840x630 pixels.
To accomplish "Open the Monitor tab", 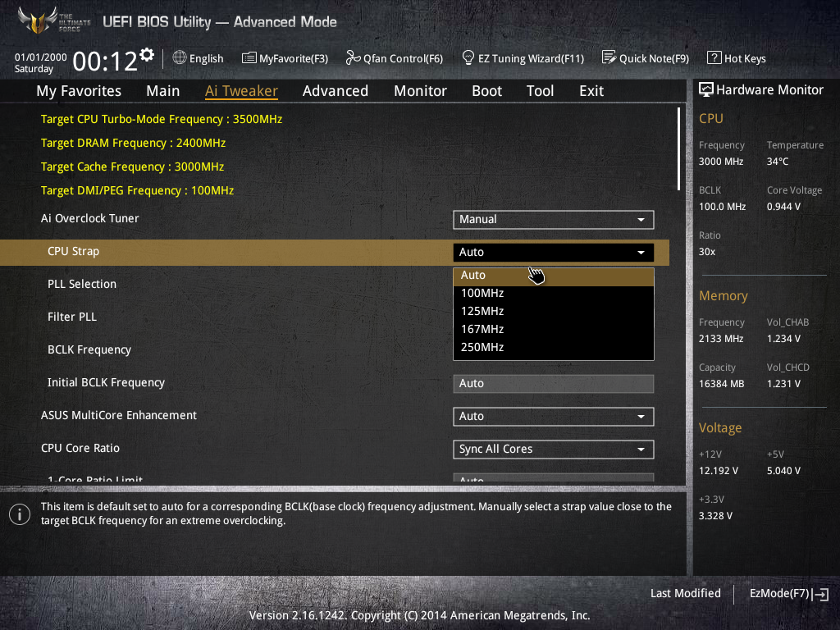I will coord(420,90).
